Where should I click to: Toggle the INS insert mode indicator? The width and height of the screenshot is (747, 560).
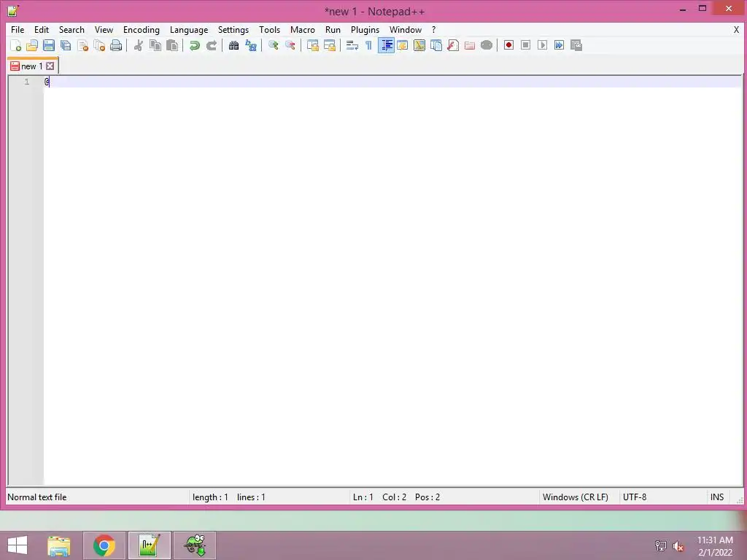click(717, 497)
